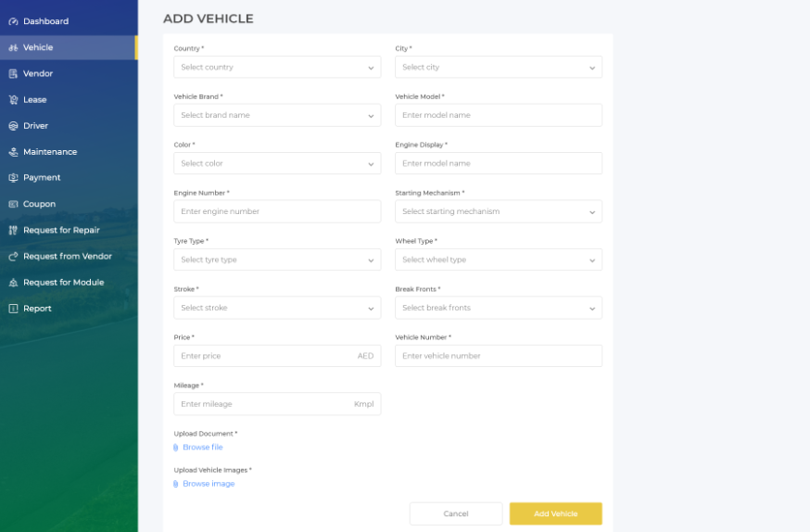Click the Browse image link
This screenshot has width=810, height=532.
coord(209,484)
